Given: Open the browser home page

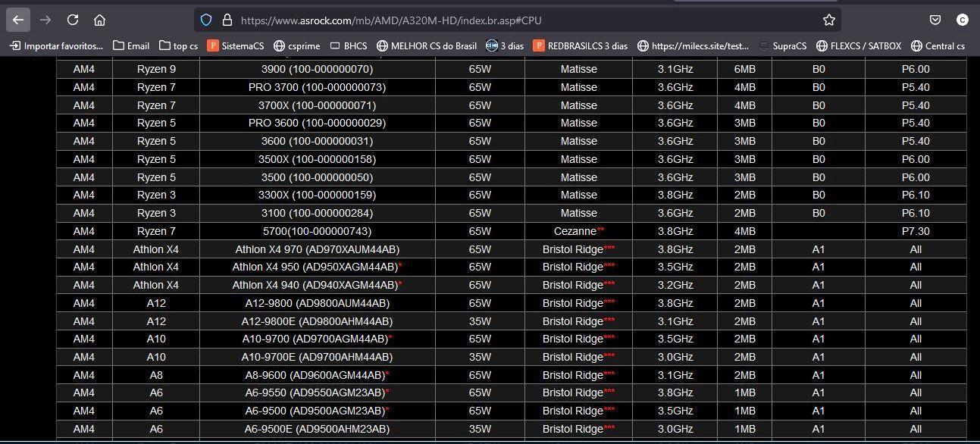Looking at the screenshot, I should (100, 20).
